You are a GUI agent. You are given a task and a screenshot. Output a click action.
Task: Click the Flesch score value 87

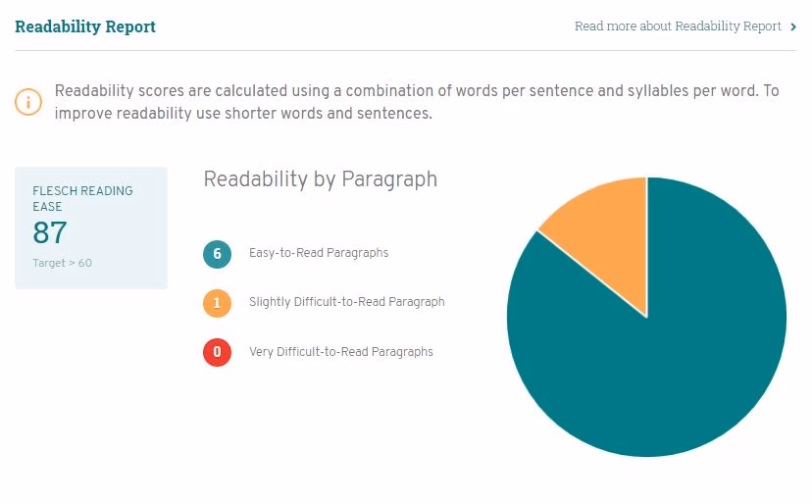click(50, 233)
